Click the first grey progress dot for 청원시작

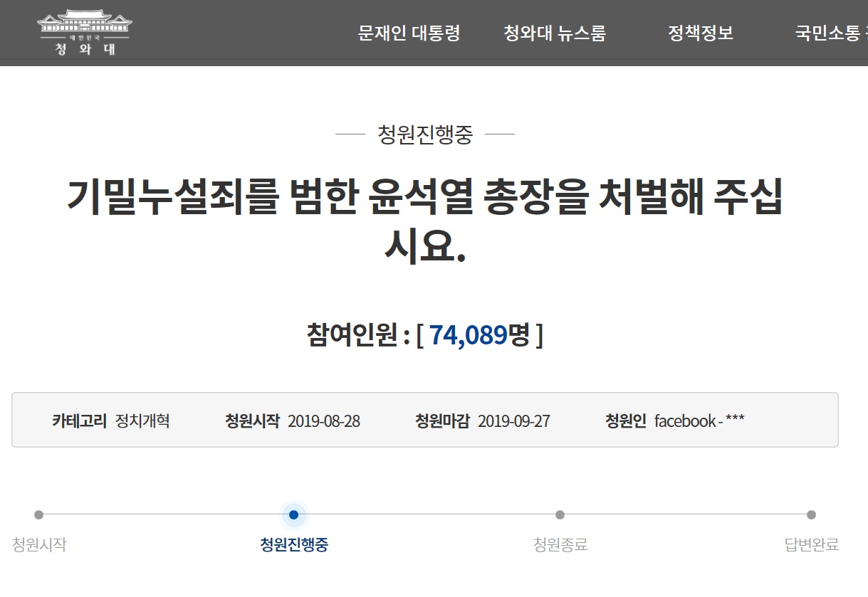(x=38, y=514)
